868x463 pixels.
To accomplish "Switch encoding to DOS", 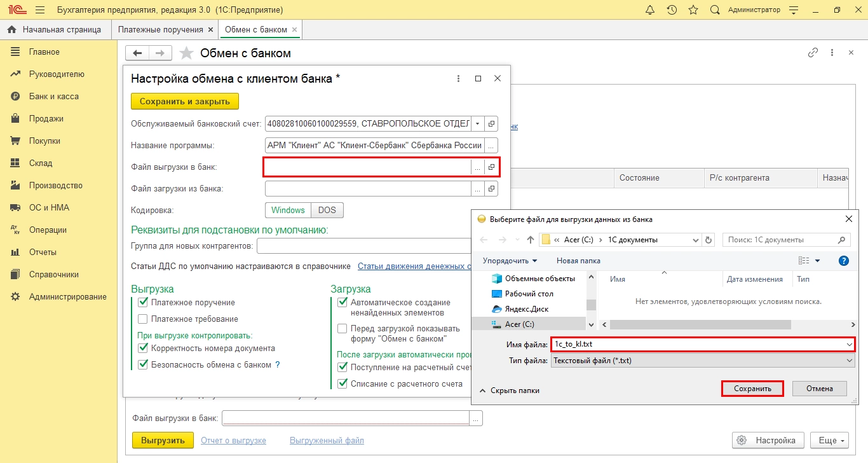I will (327, 211).
